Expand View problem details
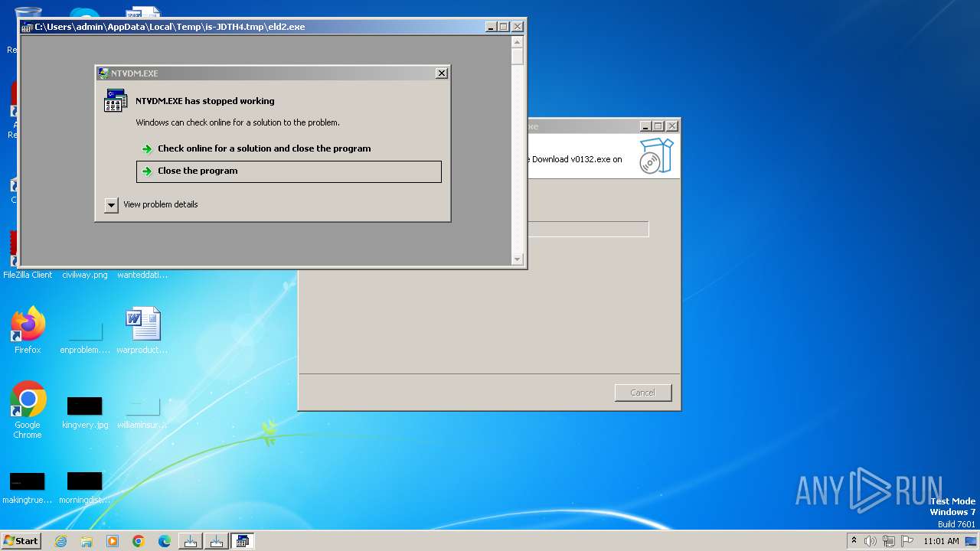The height and width of the screenshot is (551, 980). 152,204
